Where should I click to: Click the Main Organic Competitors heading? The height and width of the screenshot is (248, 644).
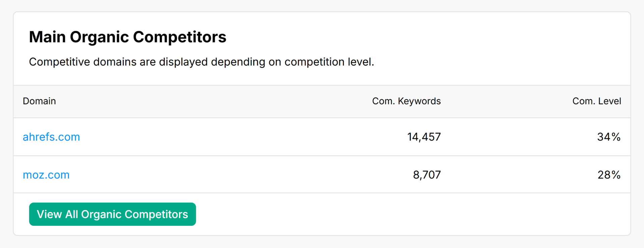(x=127, y=37)
